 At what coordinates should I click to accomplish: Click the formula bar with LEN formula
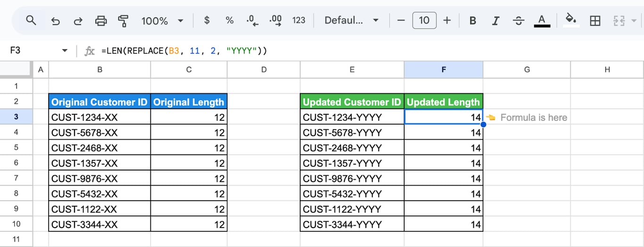click(368, 51)
